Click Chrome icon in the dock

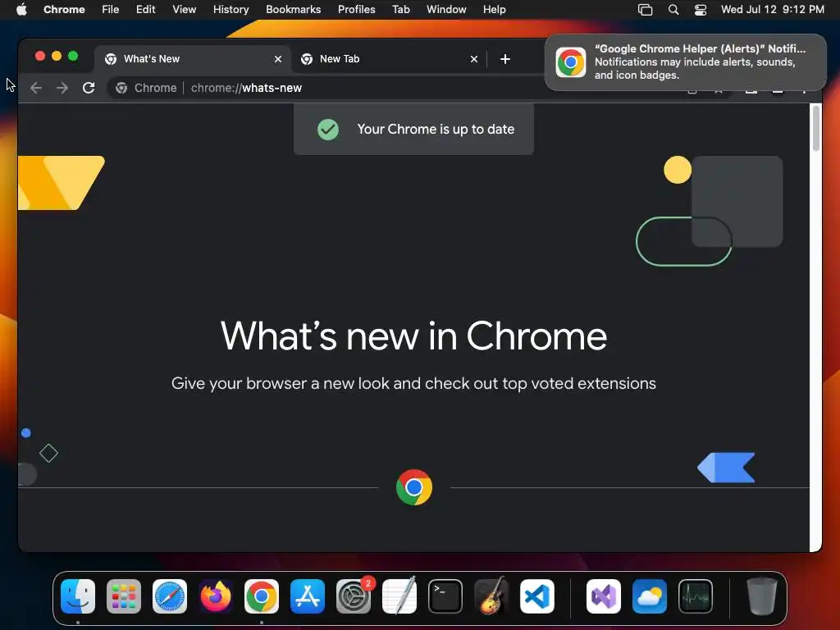click(x=262, y=596)
